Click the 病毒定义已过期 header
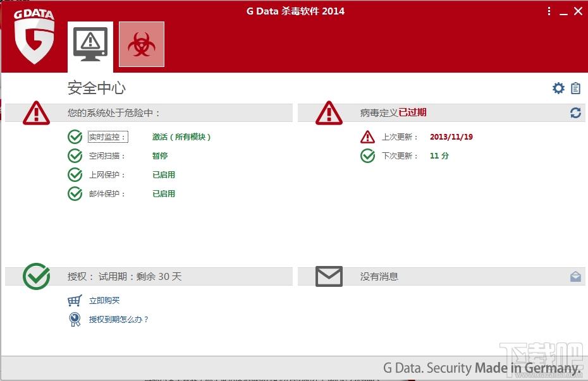The image size is (588, 381). [x=393, y=112]
